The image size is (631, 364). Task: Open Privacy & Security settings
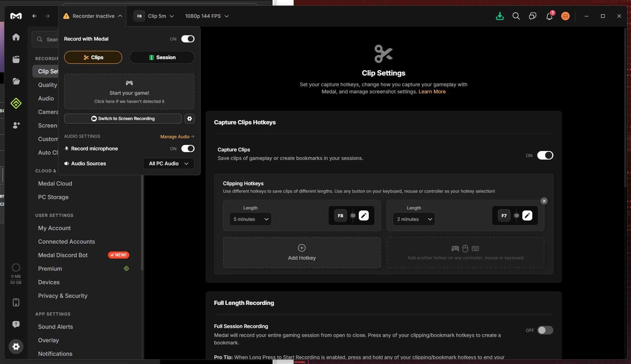tap(63, 296)
